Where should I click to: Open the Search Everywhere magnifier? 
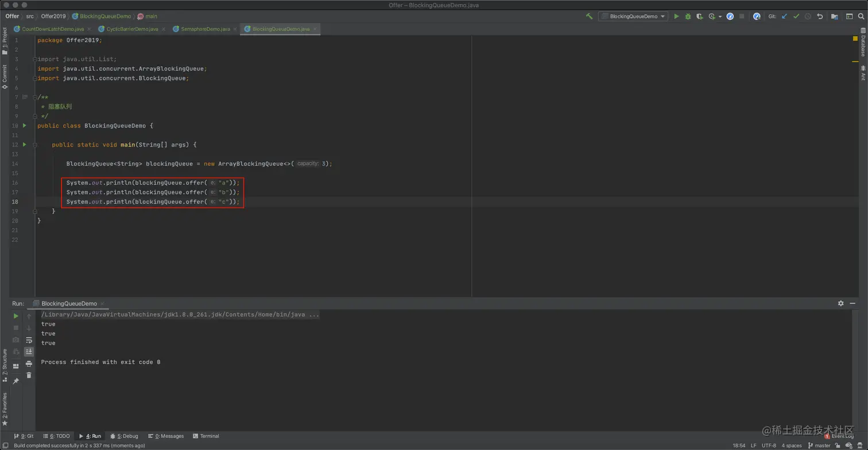point(861,17)
